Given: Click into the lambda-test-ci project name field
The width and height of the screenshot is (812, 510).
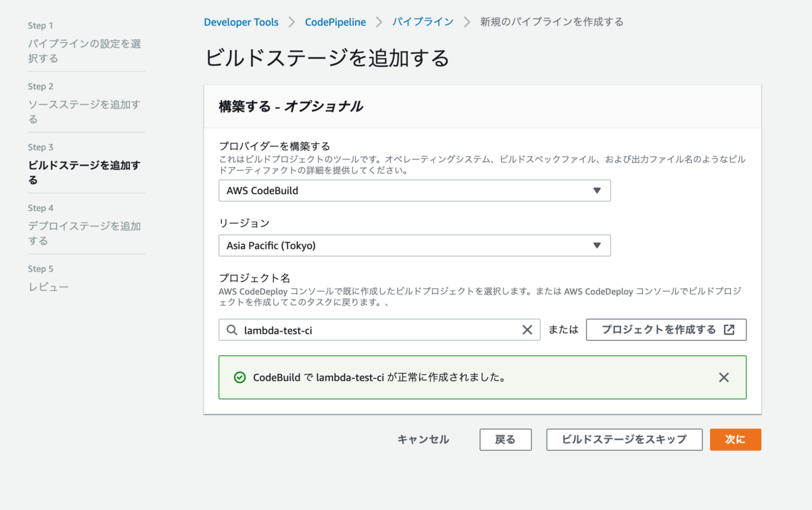Looking at the screenshot, I should (379, 330).
